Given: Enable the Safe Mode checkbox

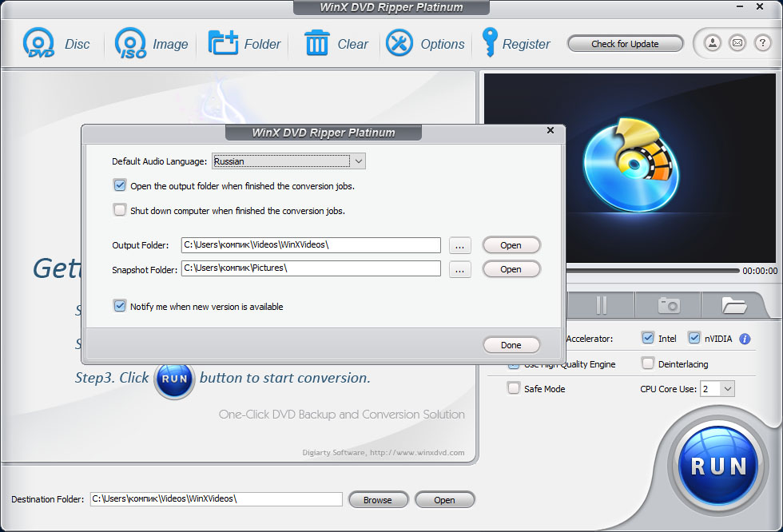Looking at the screenshot, I should pyautogui.click(x=513, y=388).
